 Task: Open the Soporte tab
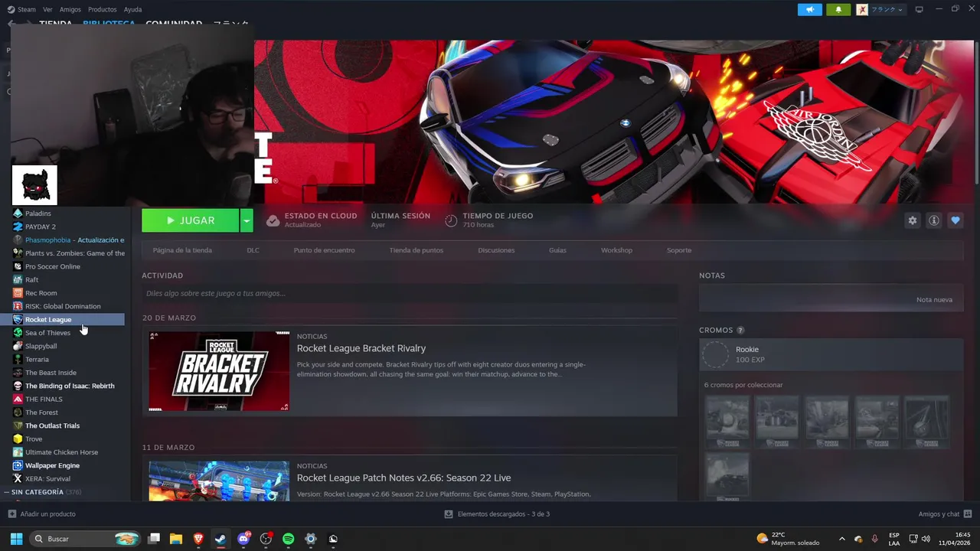click(x=679, y=250)
